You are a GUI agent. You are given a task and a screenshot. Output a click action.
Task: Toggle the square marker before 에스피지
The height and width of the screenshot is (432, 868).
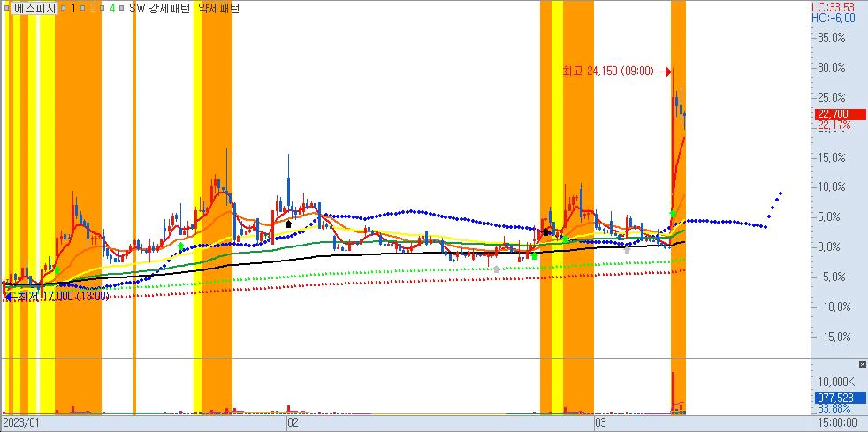(x=7, y=8)
